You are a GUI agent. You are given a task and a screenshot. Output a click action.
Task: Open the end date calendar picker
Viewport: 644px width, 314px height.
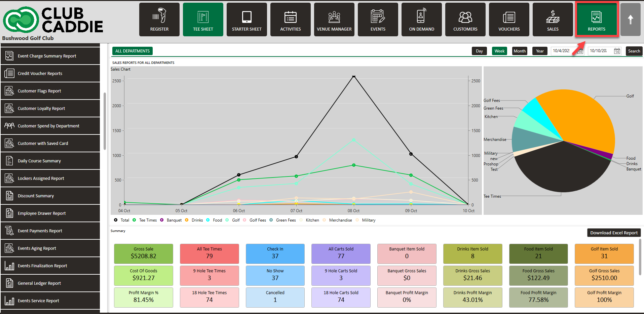click(x=617, y=51)
